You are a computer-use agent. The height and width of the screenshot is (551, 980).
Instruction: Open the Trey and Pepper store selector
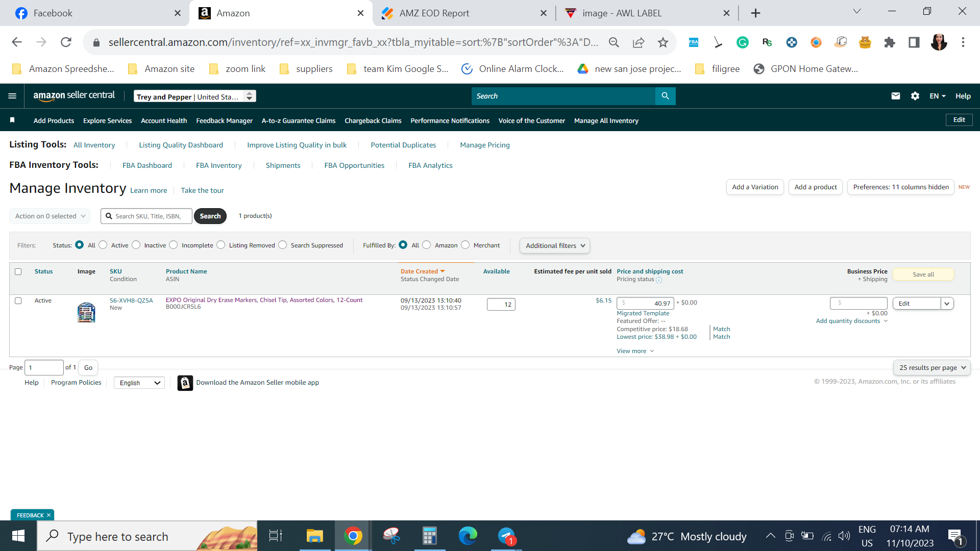[195, 96]
